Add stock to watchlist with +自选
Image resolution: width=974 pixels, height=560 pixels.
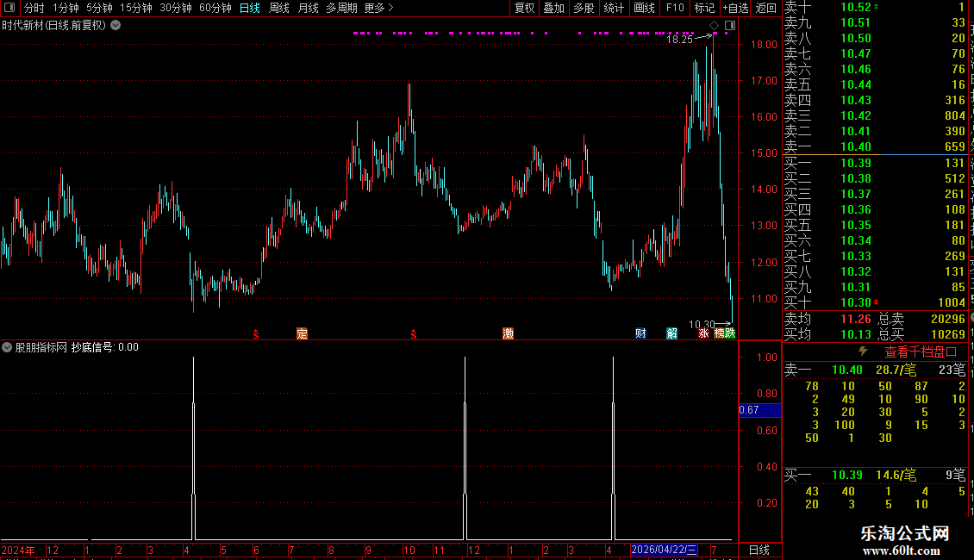coord(735,8)
